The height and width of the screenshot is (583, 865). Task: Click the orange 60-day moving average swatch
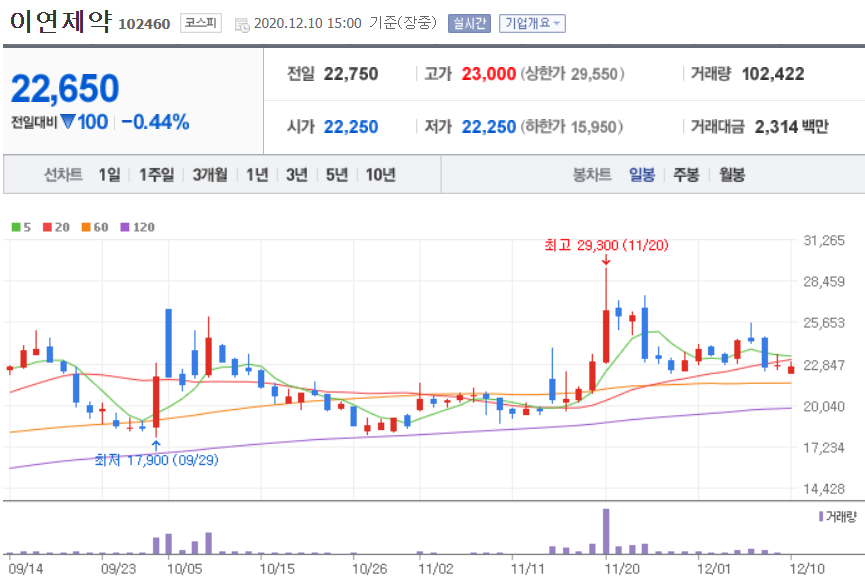pos(86,227)
